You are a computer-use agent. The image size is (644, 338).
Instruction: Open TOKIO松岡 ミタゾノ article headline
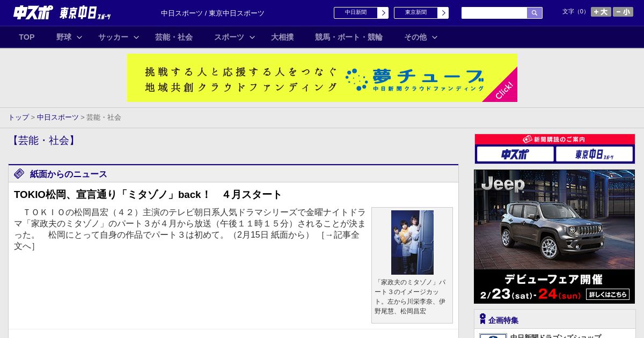pyautogui.click(x=148, y=195)
